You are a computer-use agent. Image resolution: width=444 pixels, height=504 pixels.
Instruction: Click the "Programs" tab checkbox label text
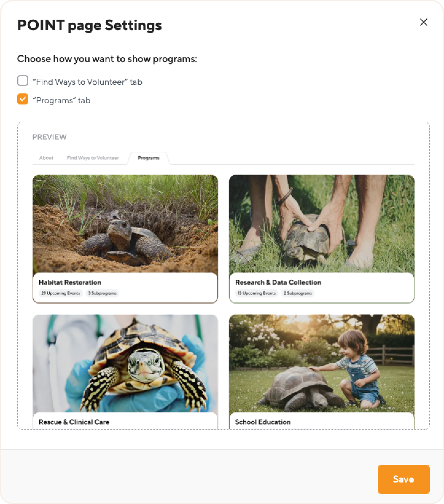click(x=61, y=100)
